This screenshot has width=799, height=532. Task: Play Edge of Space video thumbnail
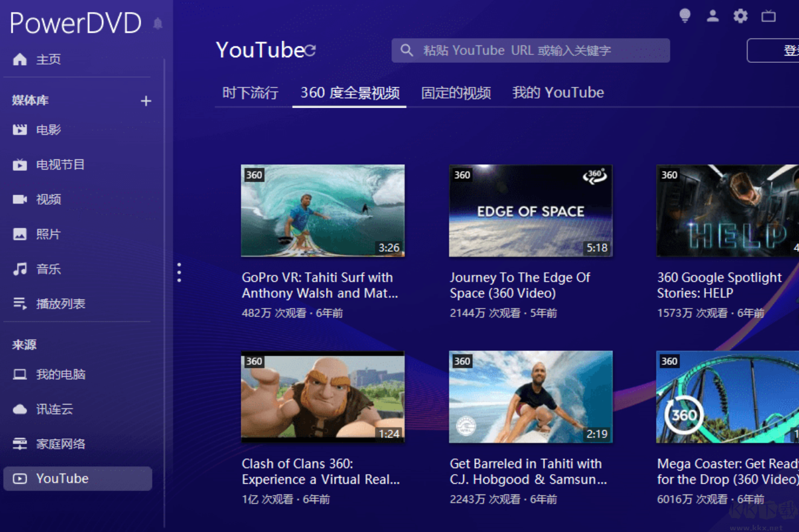pos(531,211)
